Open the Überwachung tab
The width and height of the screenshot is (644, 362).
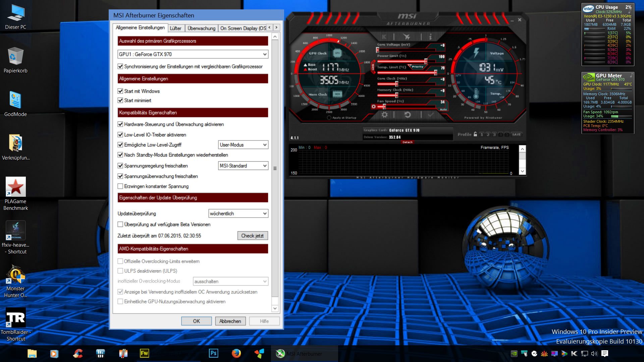click(x=201, y=28)
